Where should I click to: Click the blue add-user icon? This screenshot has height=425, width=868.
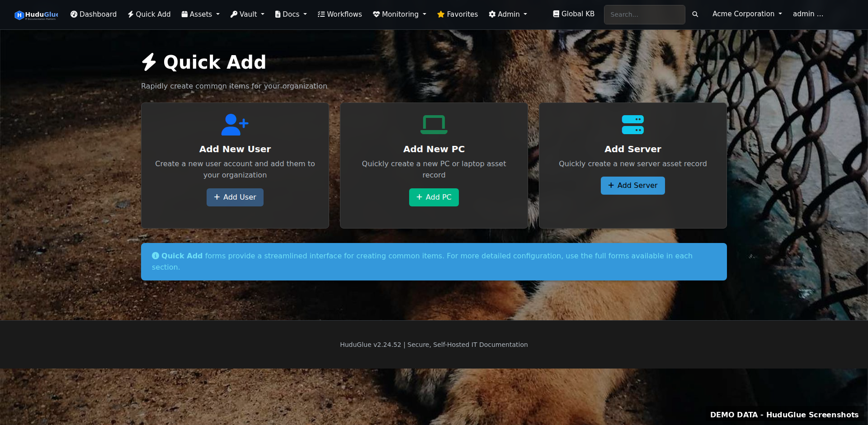235,125
